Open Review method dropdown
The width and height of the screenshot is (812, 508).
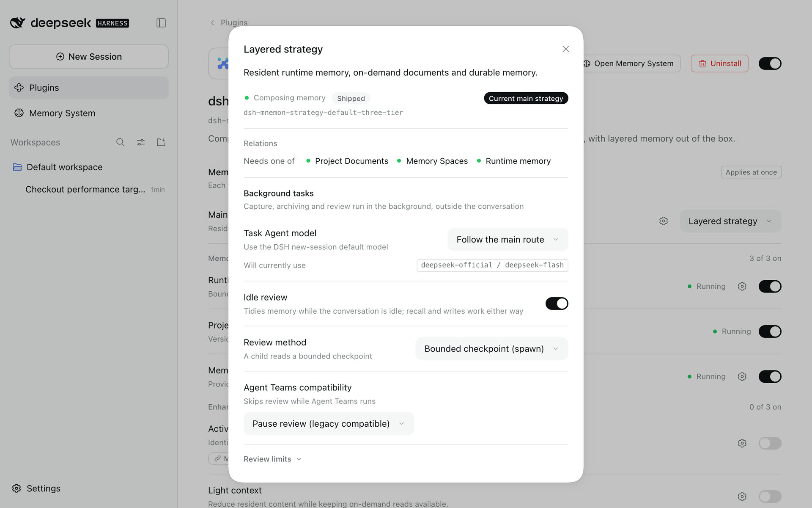(492, 349)
